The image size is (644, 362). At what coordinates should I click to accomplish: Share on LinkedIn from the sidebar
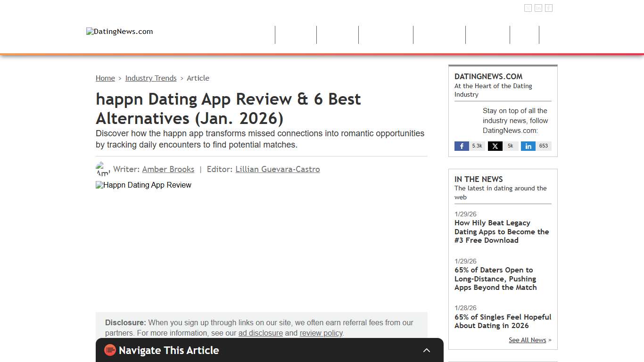[536, 146]
